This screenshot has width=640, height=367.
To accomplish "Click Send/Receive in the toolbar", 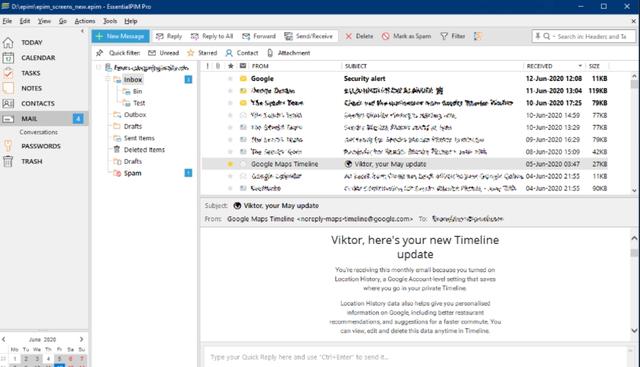I will click(309, 36).
